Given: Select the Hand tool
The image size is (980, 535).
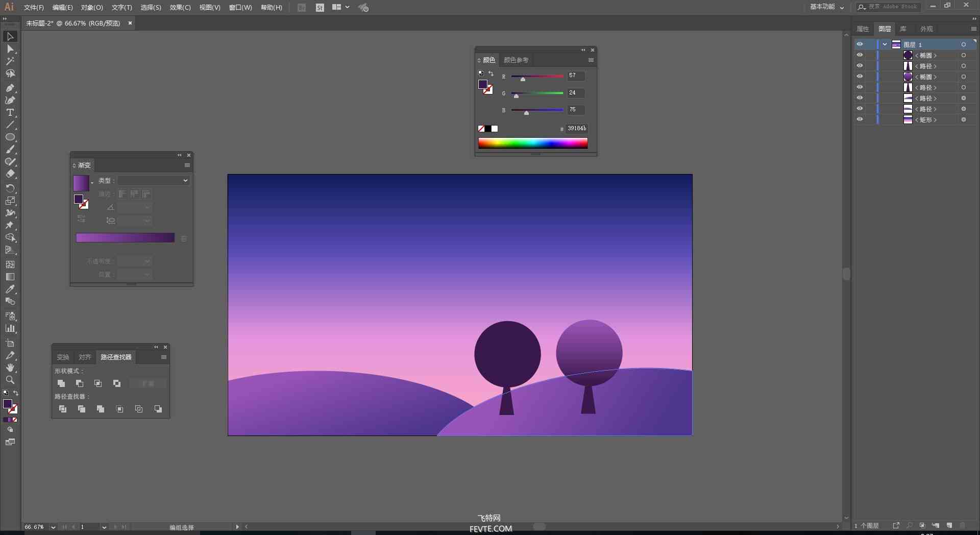Looking at the screenshot, I should tap(10, 368).
